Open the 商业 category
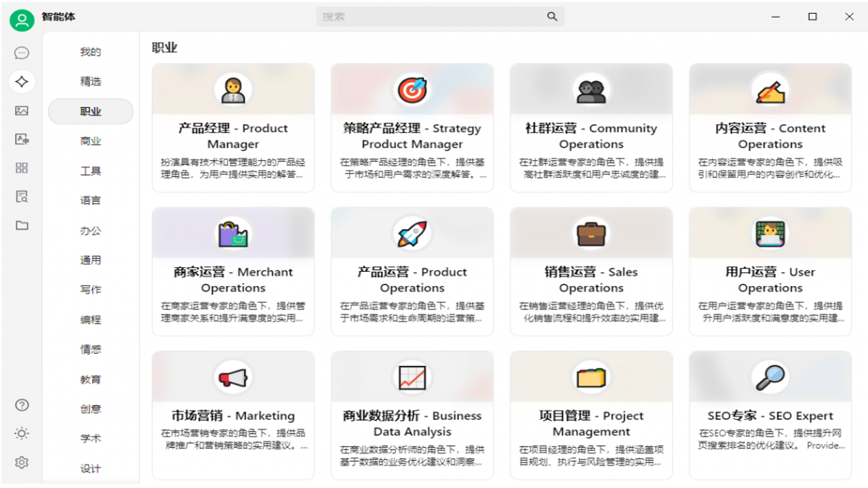 tap(91, 142)
